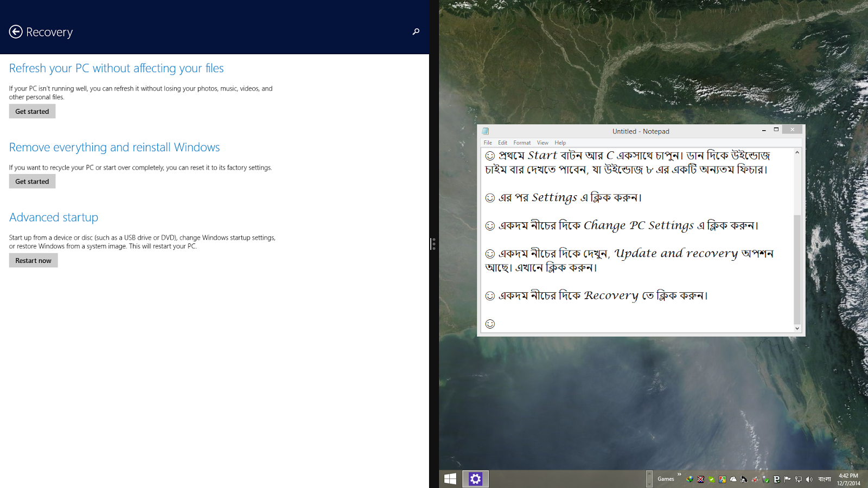The width and height of the screenshot is (868, 488).
Task: Click the colorful letter A tray icon
Action: [722, 479]
